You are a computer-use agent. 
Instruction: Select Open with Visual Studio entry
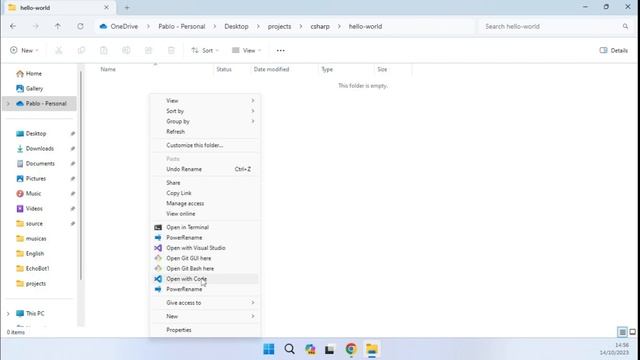[204, 248]
